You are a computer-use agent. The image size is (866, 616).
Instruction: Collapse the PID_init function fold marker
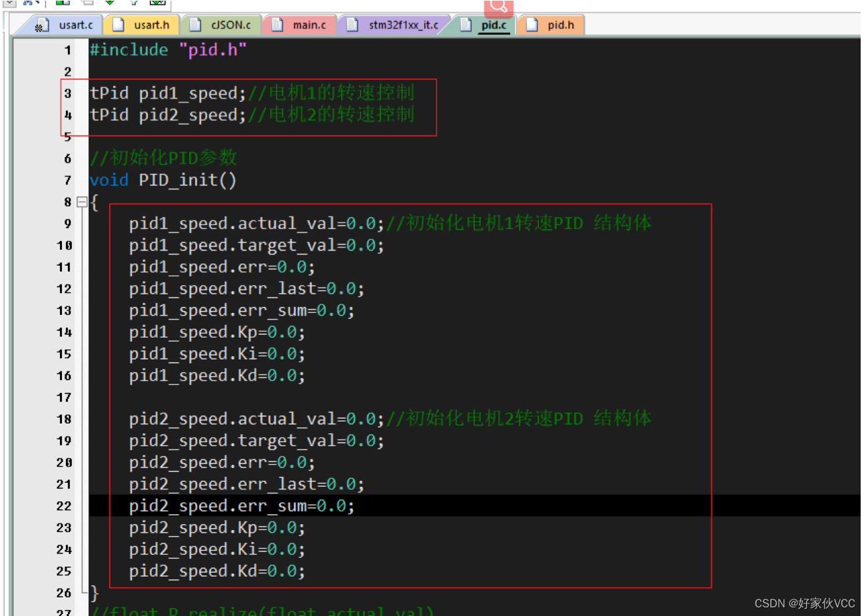pos(82,201)
